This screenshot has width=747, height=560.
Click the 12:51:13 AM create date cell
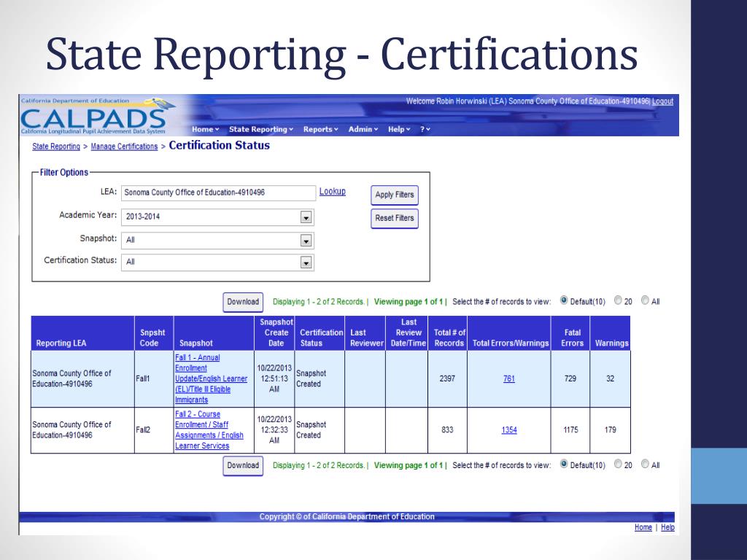pos(274,378)
